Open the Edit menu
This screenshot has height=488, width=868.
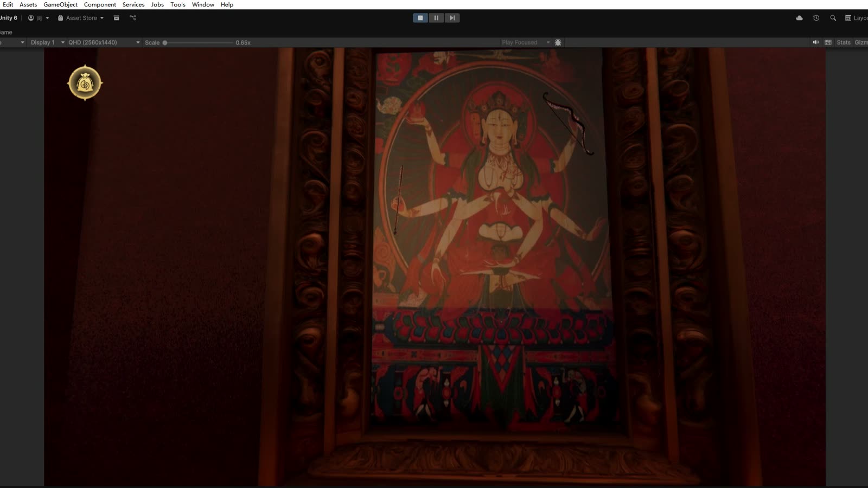pyautogui.click(x=8, y=4)
